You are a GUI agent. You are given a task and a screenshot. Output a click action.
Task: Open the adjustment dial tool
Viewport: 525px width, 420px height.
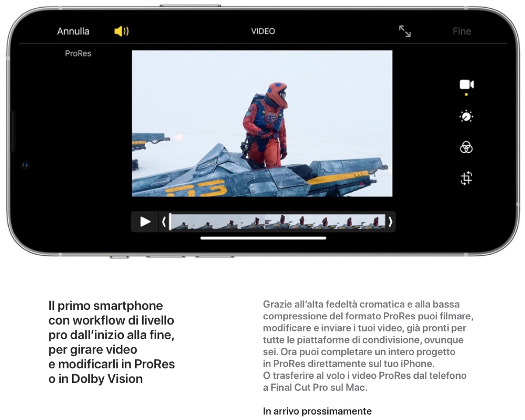point(466,117)
